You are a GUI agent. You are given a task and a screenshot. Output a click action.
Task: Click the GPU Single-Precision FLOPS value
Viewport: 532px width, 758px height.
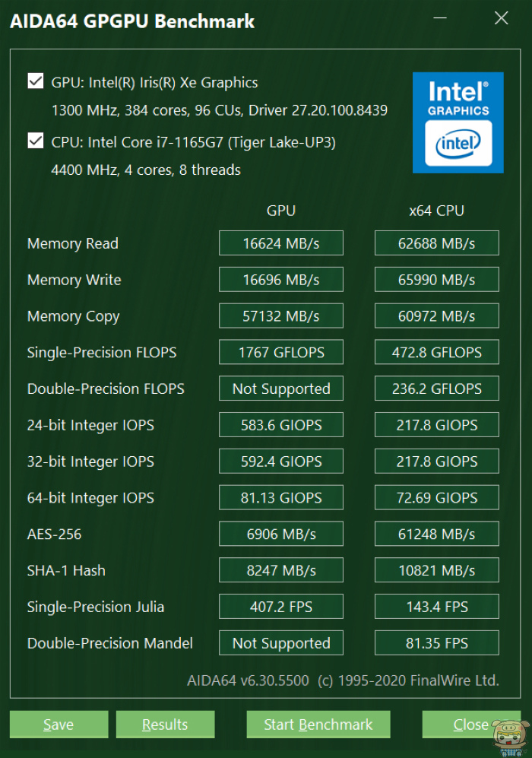281,353
